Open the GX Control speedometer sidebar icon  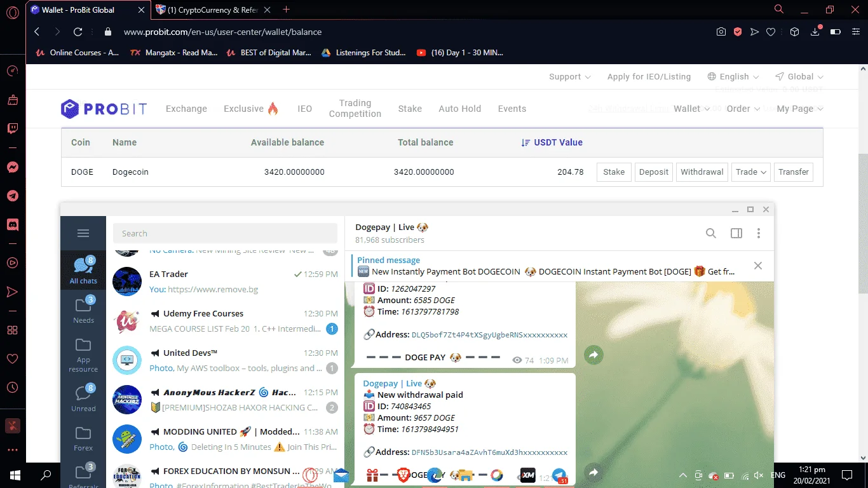12,71
